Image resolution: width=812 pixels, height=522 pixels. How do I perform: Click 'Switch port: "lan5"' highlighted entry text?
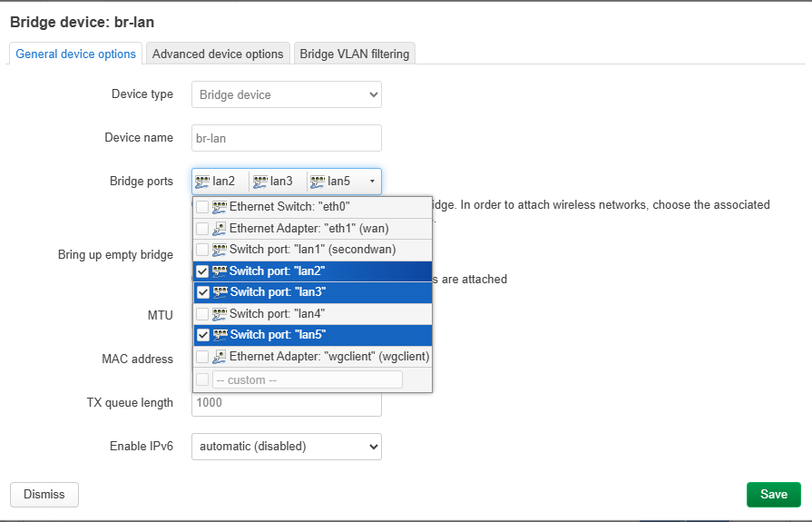(x=279, y=335)
